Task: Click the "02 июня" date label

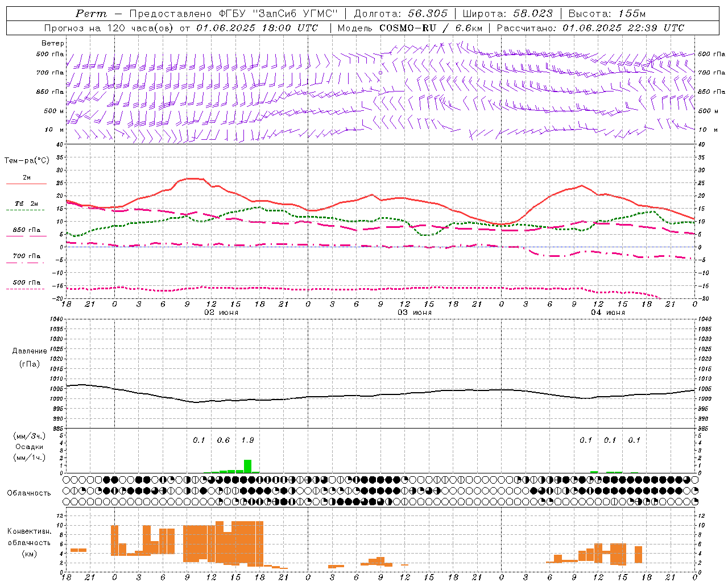Action: pos(221,312)
